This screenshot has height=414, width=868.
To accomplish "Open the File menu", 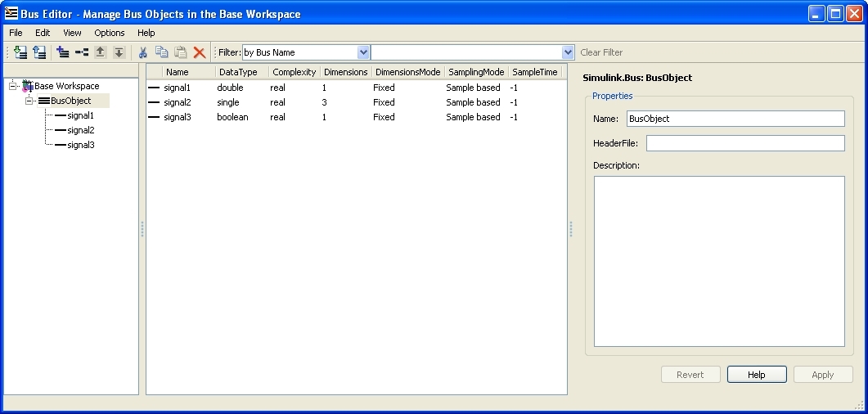I will [x=16, y=33].
